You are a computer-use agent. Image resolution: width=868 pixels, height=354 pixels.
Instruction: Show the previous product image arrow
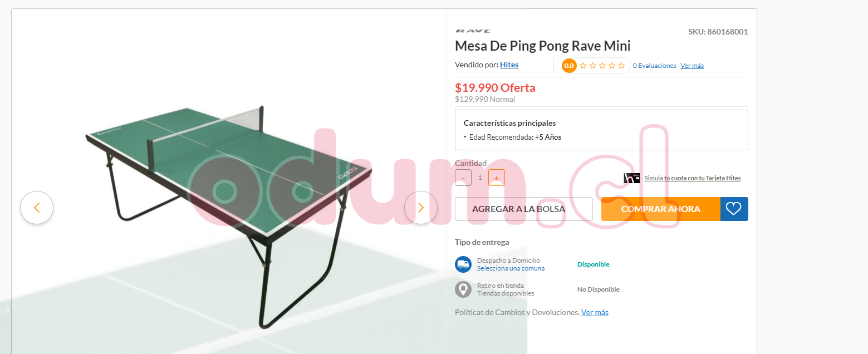pos(37,208)
